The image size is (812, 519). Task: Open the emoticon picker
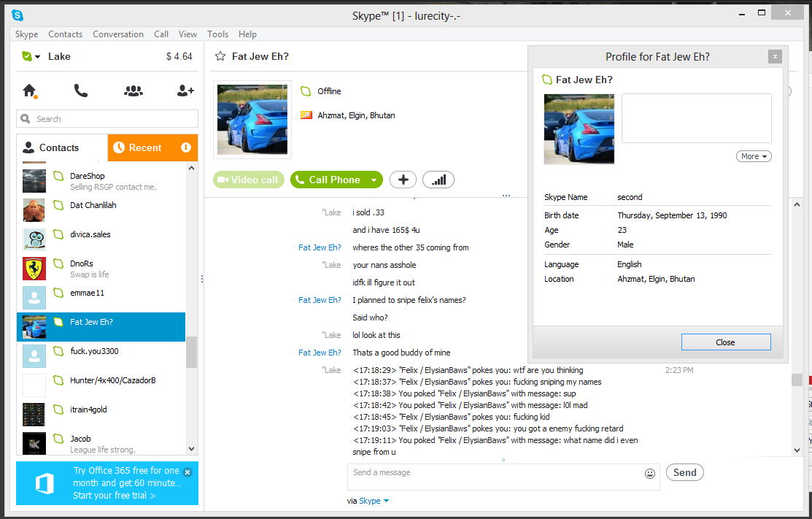650,474
